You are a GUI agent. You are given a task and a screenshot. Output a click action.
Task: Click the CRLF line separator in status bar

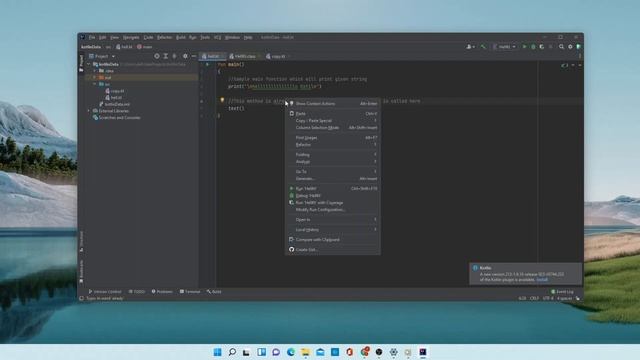click(534, 298)
